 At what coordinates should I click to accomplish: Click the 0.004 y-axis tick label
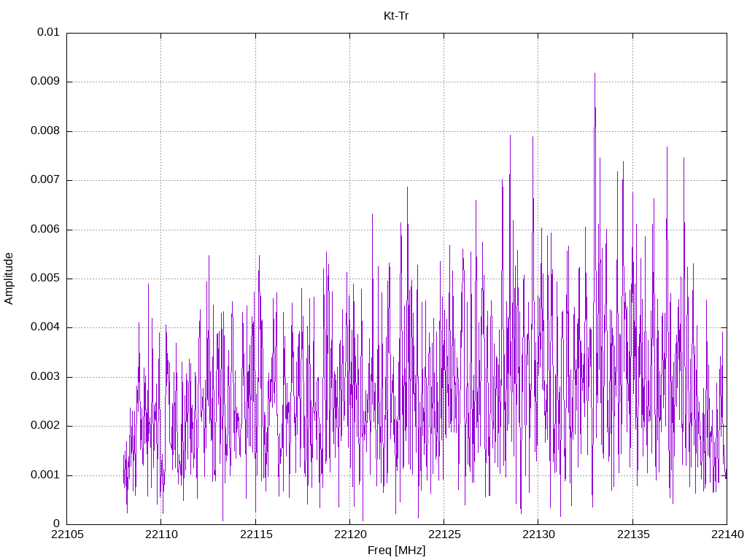tap(45, 327)
